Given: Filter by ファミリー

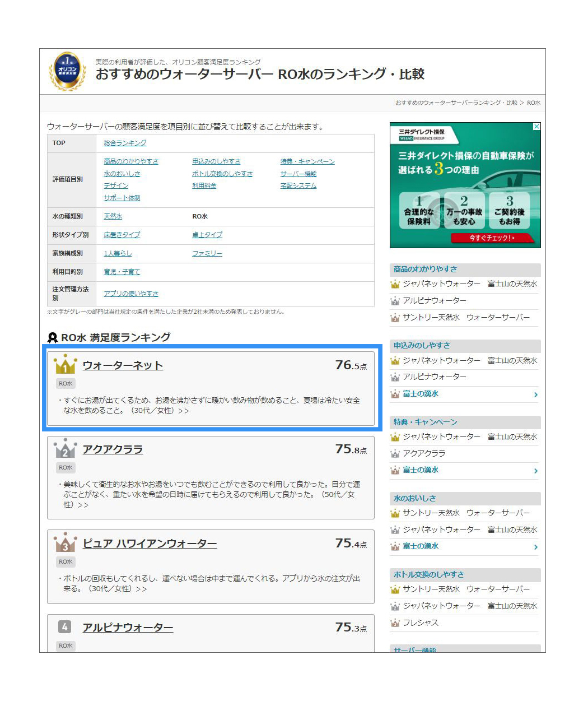Looking at the screenshot, I should pos(207,253).
